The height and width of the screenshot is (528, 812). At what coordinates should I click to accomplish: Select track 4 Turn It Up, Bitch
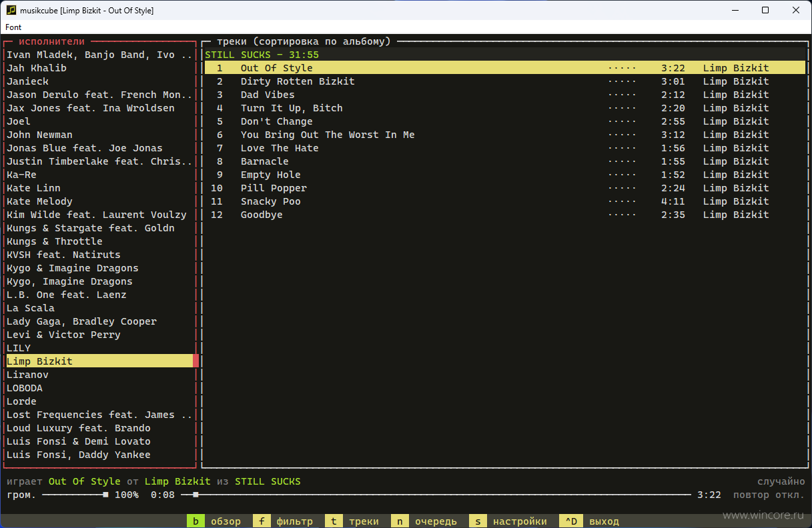click(504, 108)
